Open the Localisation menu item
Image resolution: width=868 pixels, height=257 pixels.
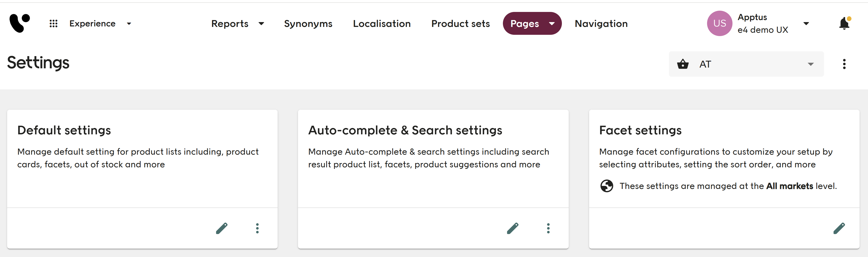tap(381, 24)
